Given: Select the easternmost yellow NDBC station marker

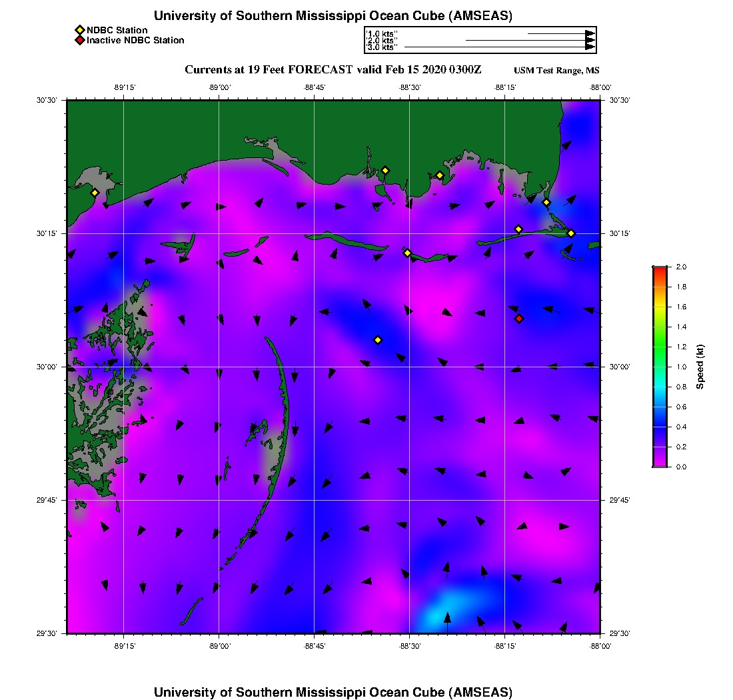Looking at the screenshot, I should [x=571, y=233].
